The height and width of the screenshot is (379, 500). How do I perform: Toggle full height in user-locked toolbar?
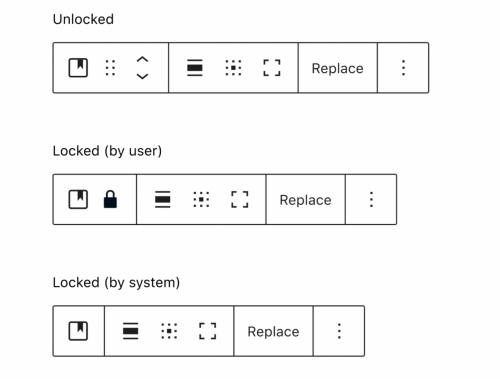(x=240, y=199)
